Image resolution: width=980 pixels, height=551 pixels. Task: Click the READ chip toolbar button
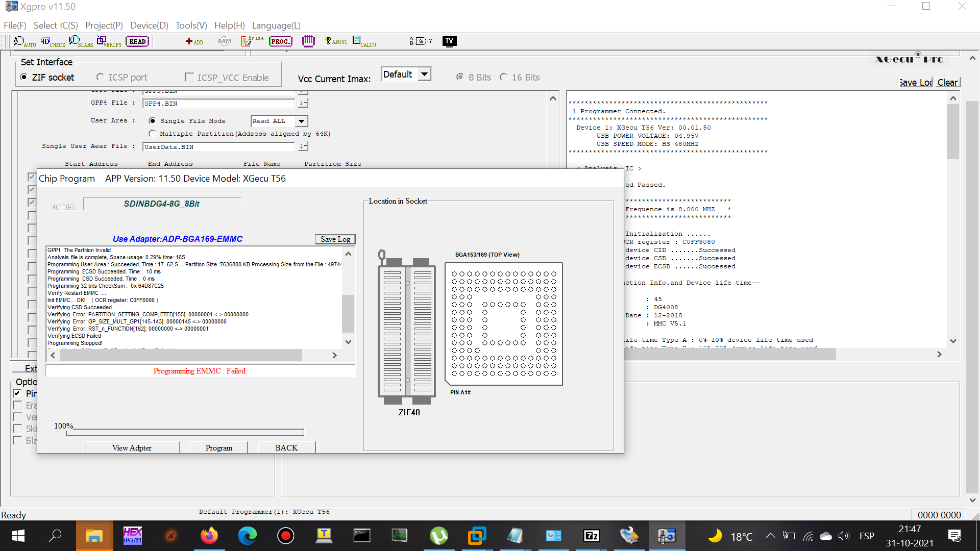click(137, 42)
